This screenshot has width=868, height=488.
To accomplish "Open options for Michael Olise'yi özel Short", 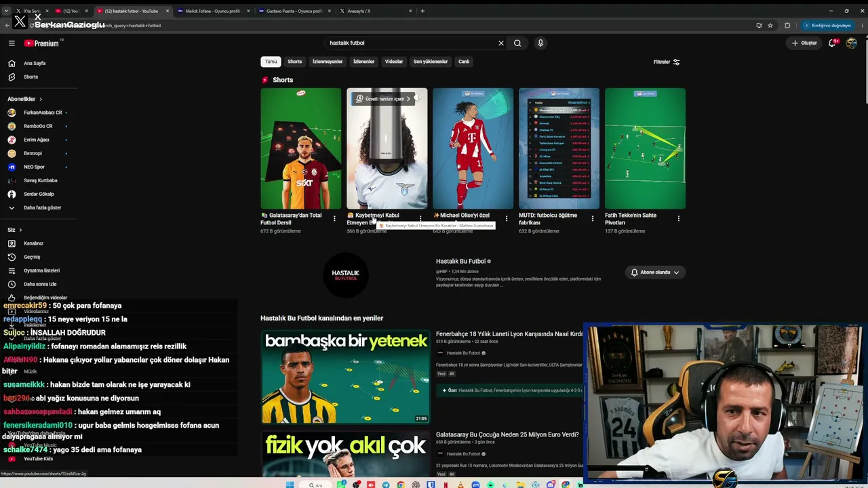I will [507, 218].
